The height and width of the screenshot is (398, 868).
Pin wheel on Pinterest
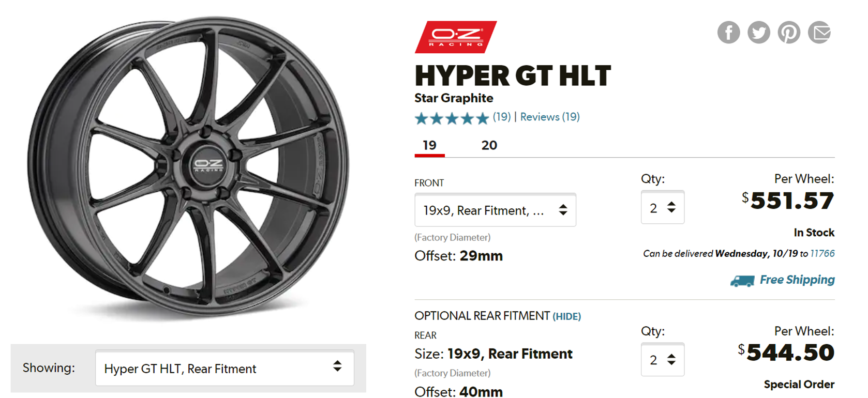[789, 33]
